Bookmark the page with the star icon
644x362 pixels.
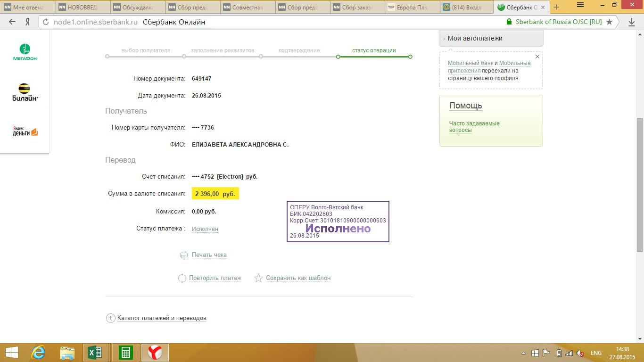(x=610, y=22)
